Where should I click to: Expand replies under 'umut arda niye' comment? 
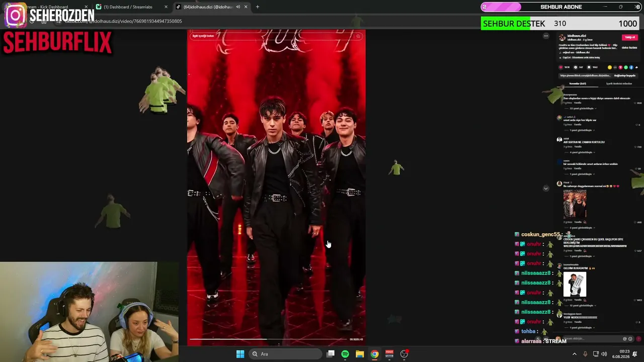pos(581,130)
